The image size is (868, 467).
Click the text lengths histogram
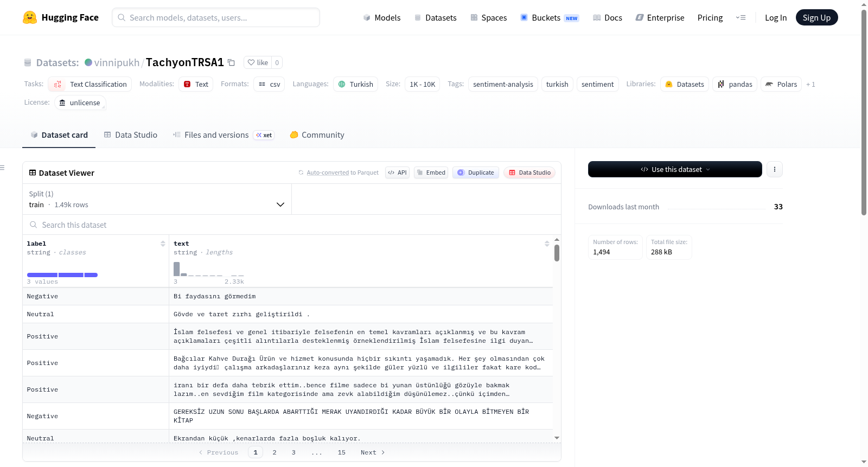click(209, 269)
